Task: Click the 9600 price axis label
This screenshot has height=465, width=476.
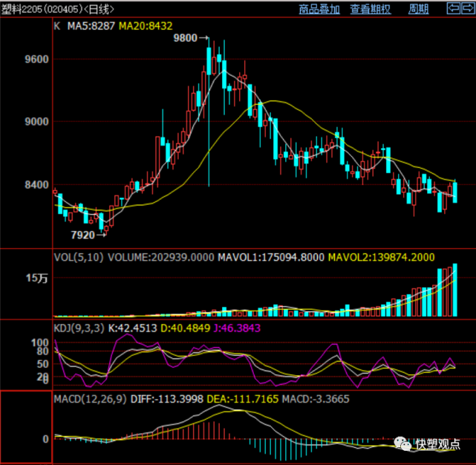Action: coord(36,59)
